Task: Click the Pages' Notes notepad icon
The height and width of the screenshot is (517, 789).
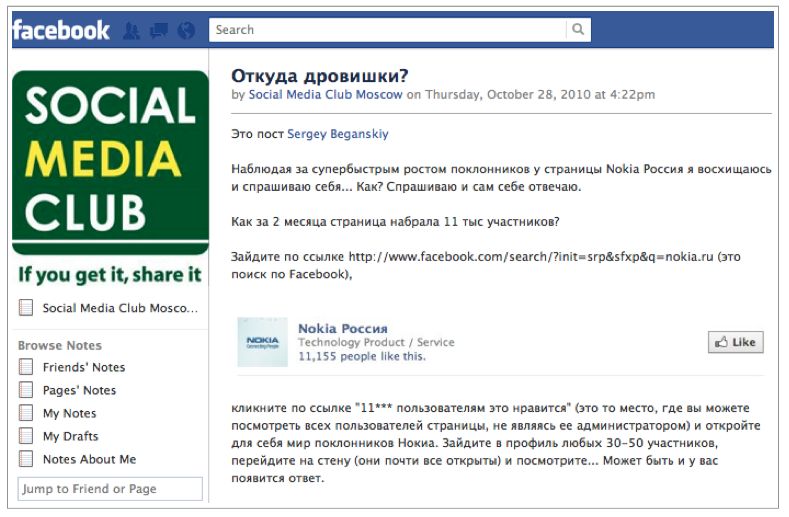Action: 26,390
